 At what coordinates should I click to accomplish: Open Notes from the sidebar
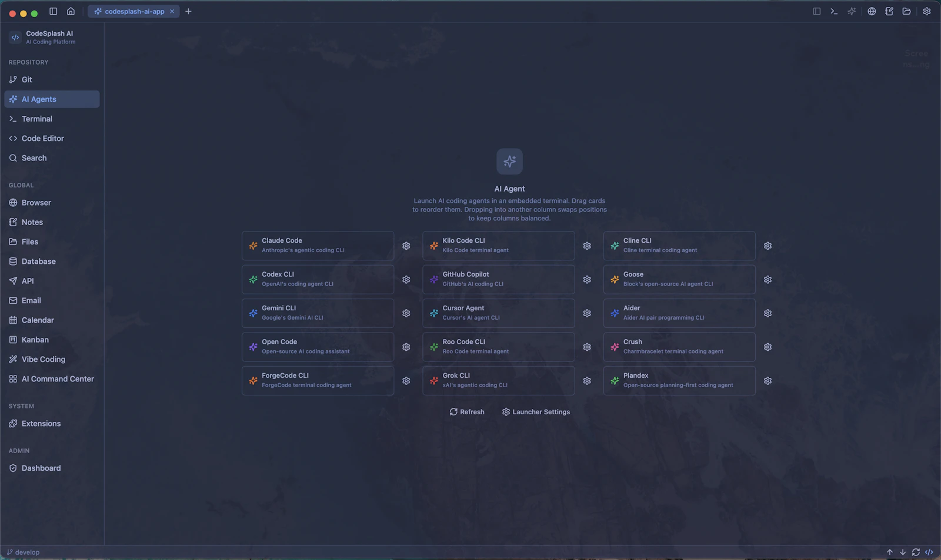tap(52, 222)
